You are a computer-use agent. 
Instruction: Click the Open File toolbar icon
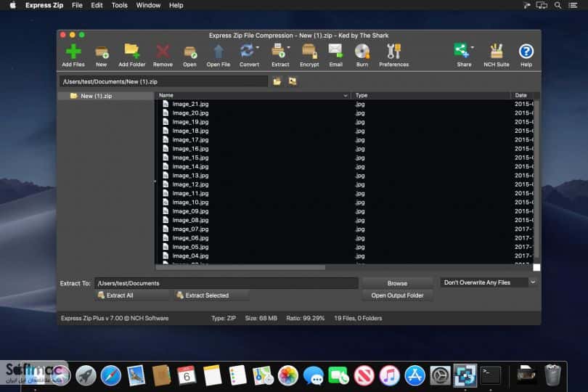[x=219, y=54]
